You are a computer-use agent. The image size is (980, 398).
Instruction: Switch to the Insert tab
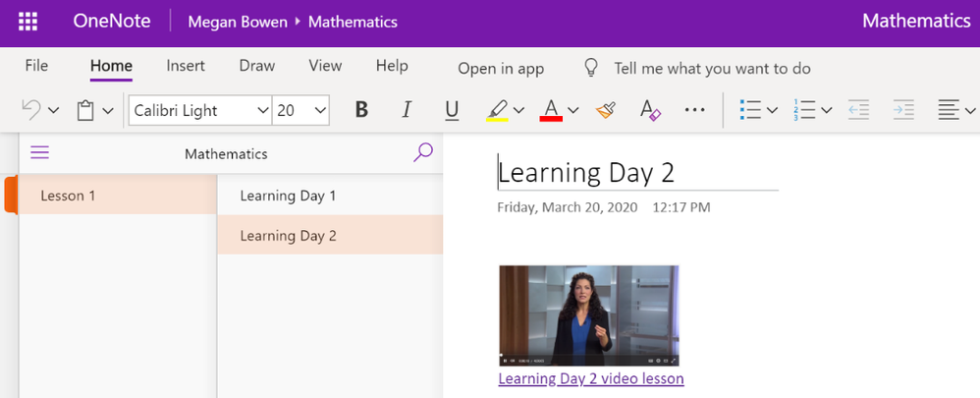point(186,66)
